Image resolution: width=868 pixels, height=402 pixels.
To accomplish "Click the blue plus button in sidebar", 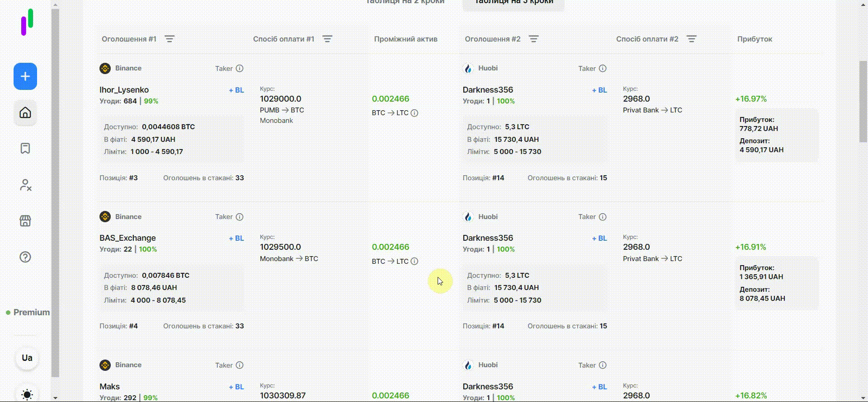I will (x=25, y=76).
